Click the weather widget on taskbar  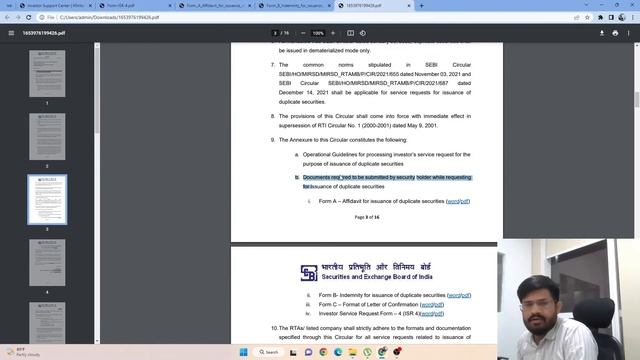click(24, 352)
